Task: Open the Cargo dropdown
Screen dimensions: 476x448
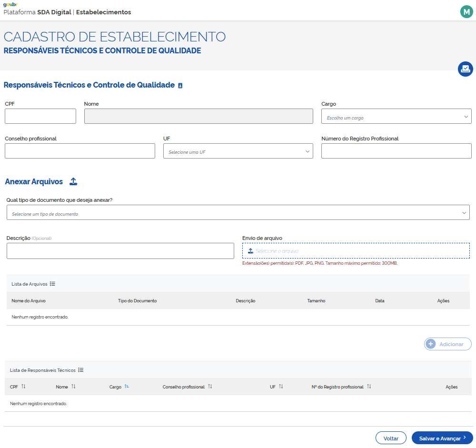Action: point(396,117)
